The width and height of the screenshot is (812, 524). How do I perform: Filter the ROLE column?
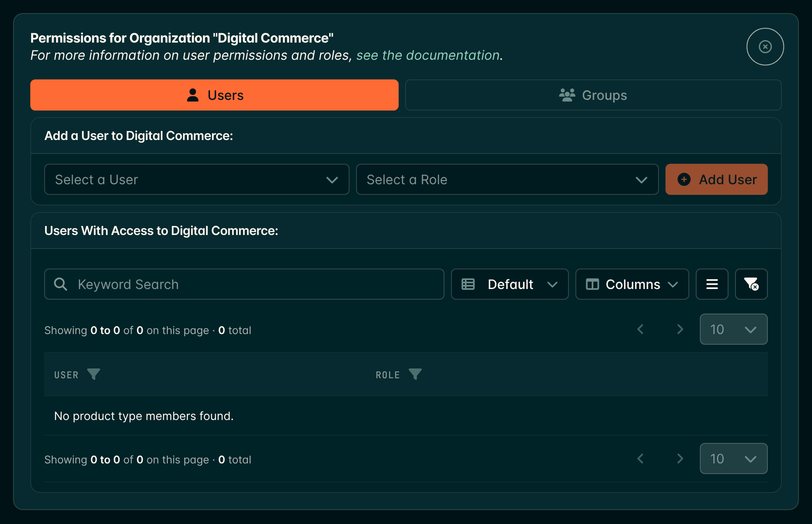coord(415,374)
